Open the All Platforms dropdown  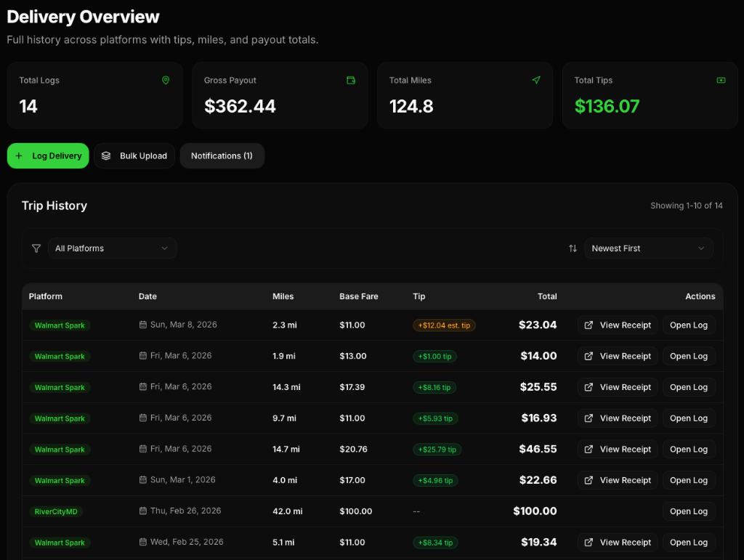112,248
